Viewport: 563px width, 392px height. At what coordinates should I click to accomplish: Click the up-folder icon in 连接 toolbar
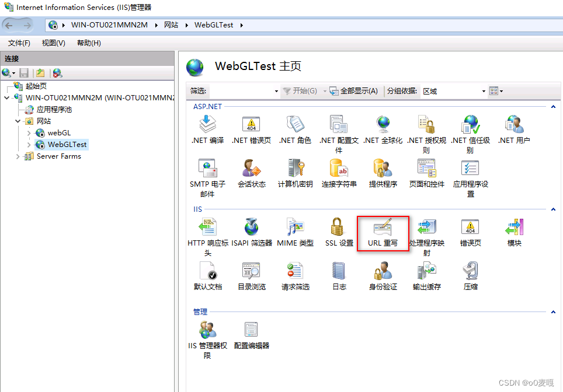point(40,73)
